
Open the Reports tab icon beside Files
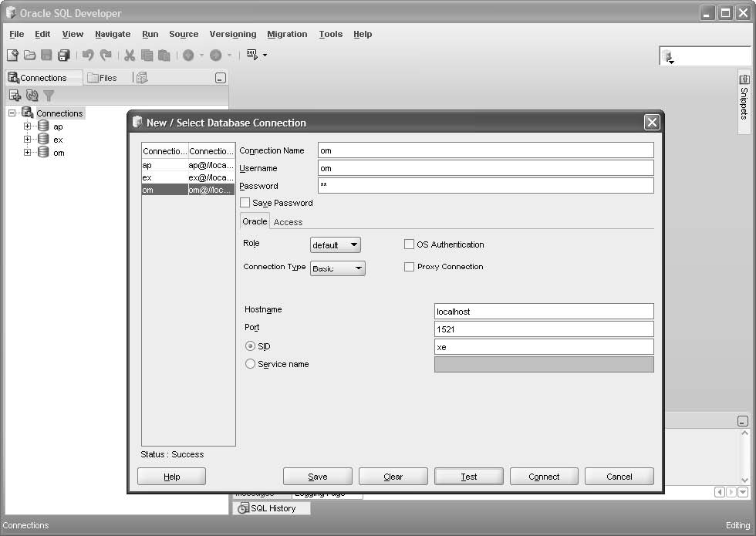[142, 78]
